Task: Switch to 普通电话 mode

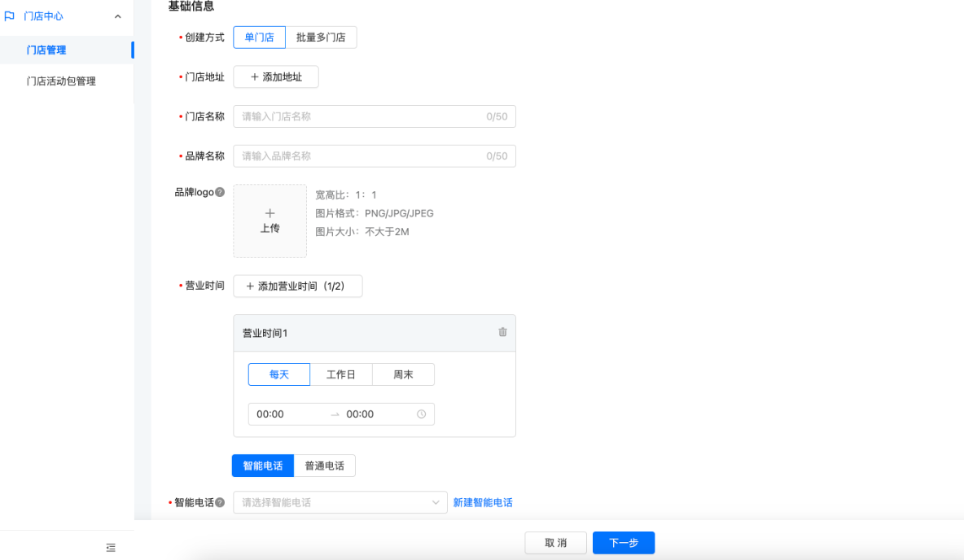Action: pos(324,465)
